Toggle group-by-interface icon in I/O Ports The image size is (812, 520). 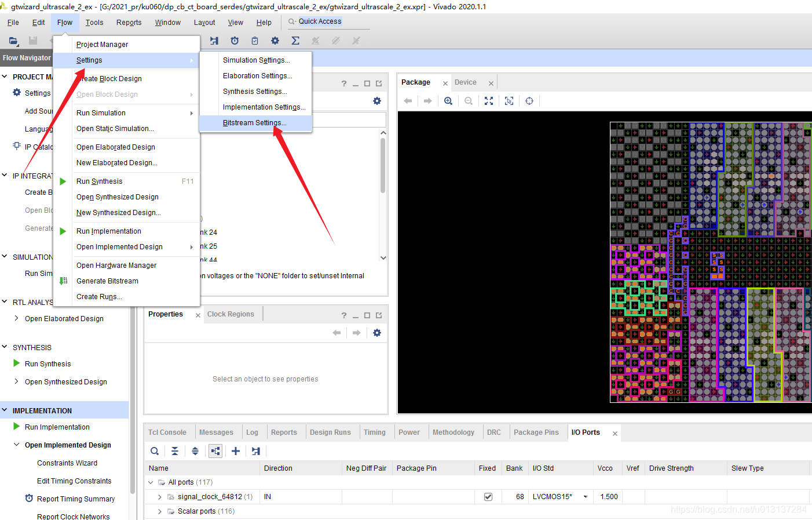pos(215,451)
